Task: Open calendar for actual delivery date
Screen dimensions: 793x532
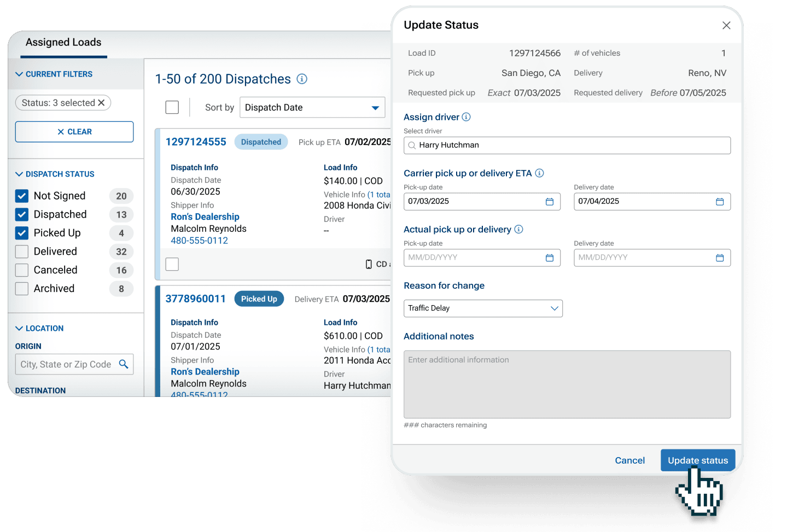Action: (719, 258)
